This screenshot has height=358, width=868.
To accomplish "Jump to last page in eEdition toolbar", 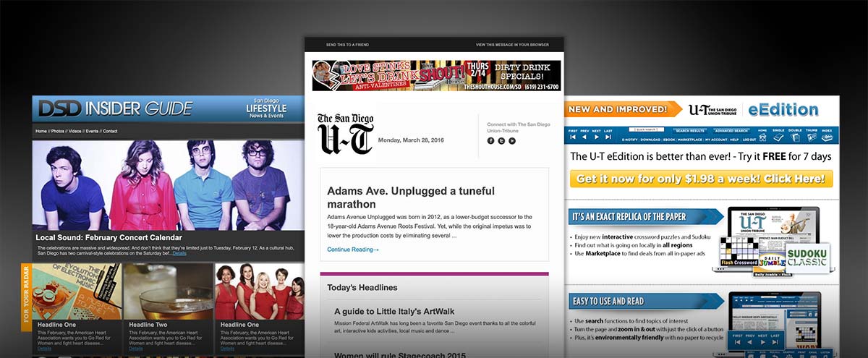I will coord(608,137).
